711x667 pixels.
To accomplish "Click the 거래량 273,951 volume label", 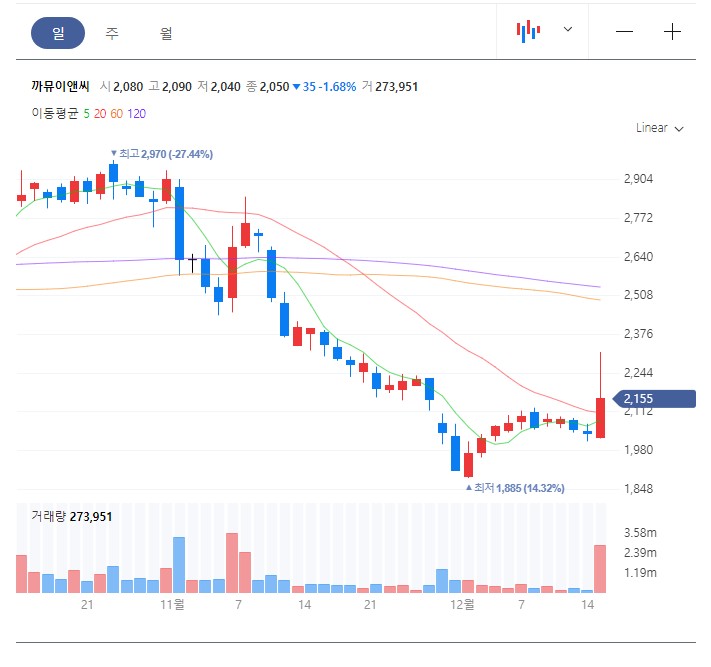I will [x=72, y=516].
